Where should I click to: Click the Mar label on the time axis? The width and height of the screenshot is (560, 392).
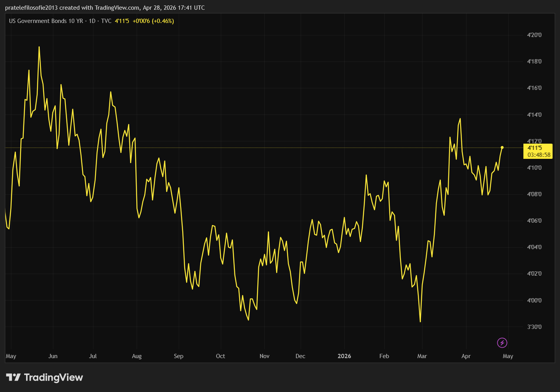[422, 356]
